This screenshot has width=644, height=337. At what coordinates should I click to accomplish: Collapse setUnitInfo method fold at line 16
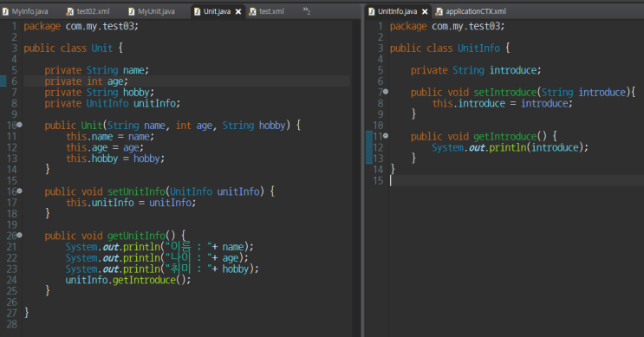pos(19,191)
